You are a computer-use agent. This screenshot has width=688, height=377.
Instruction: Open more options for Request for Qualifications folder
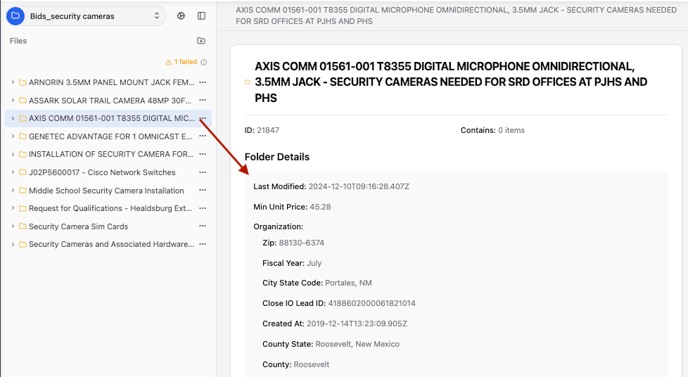tap(202, 208)
